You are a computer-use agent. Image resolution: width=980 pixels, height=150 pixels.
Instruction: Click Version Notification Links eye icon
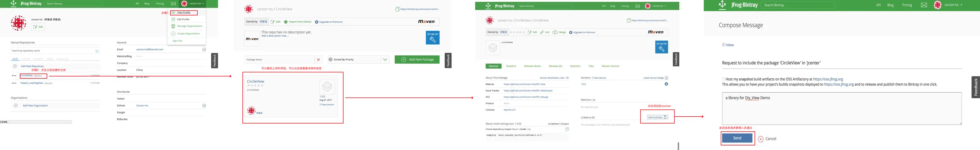pyautogui.click(x=567, y=78)
